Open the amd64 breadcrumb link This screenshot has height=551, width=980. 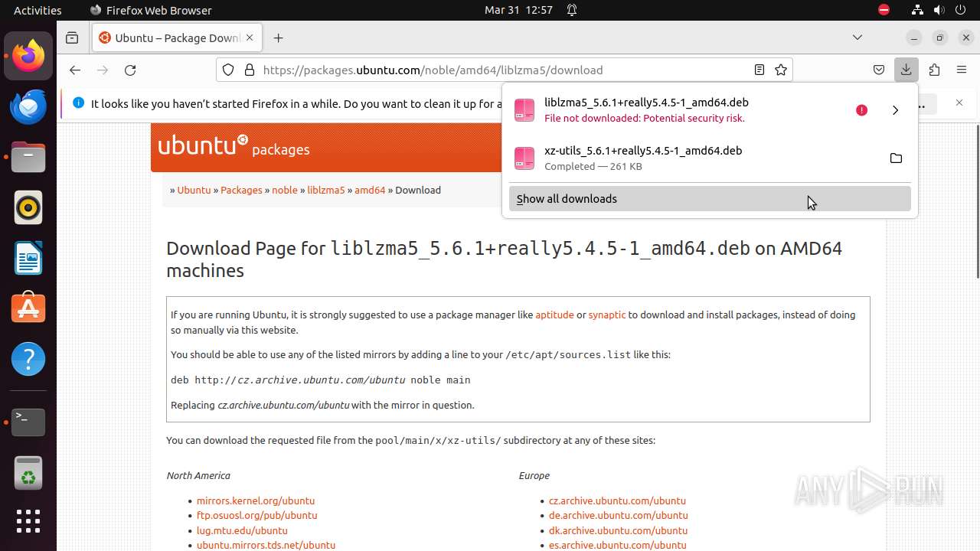point(370,190)
